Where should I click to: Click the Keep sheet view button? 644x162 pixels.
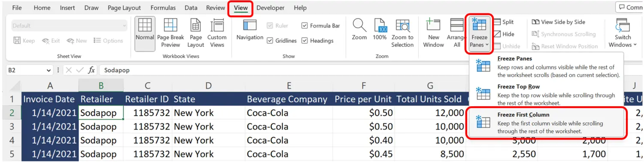pyautogui.click(x=24, y=41)
